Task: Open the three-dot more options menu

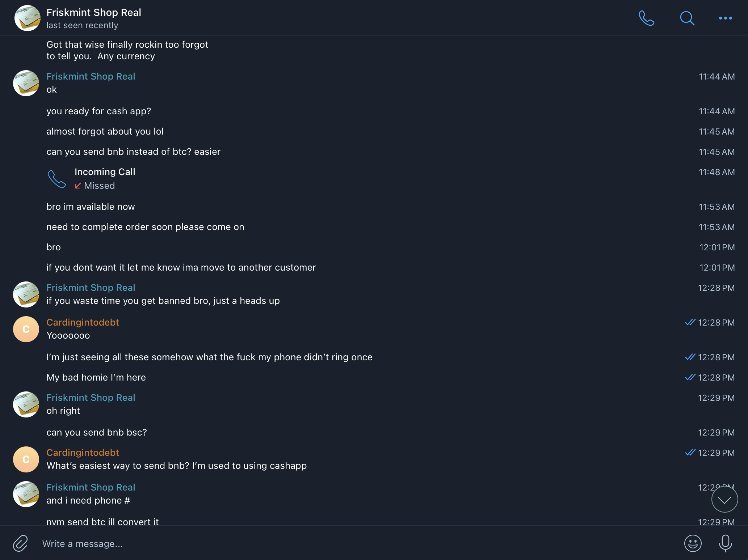Action: 725,18
